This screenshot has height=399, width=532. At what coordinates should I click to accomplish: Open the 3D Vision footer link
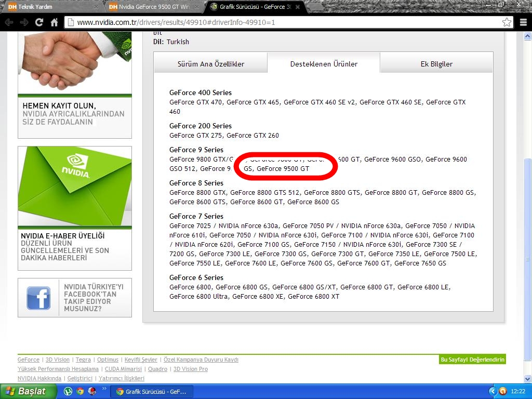click(x=57, y=360)
